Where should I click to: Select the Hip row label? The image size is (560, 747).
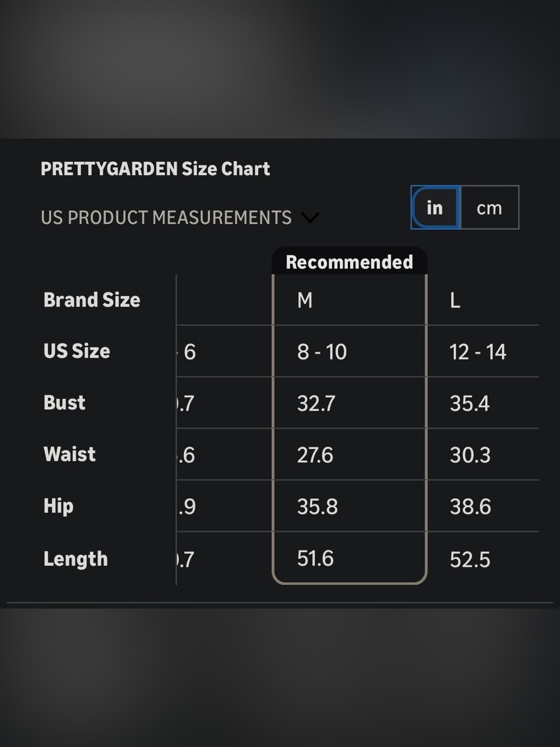click(x=59, y=506)
